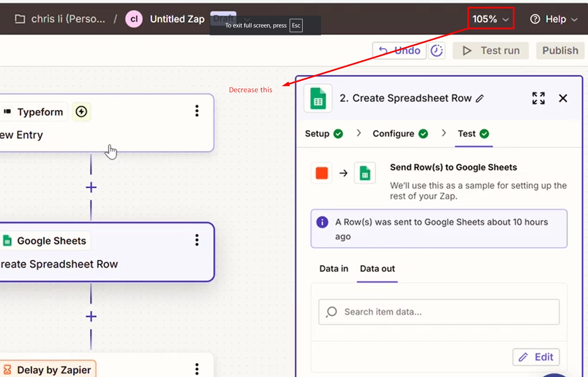Screen dimensions: 588x377
Task: Expand the Help menu chevron
Action: (574, 19)
